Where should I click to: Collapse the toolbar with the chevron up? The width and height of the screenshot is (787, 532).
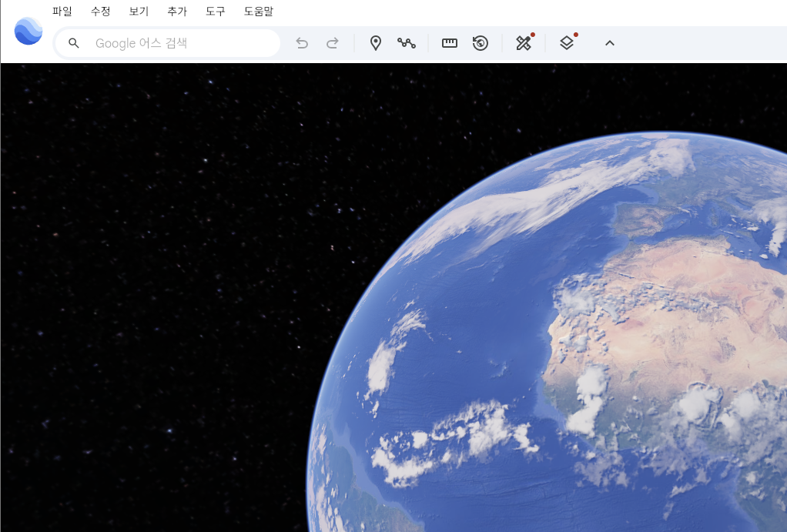(x=610, y=43)
